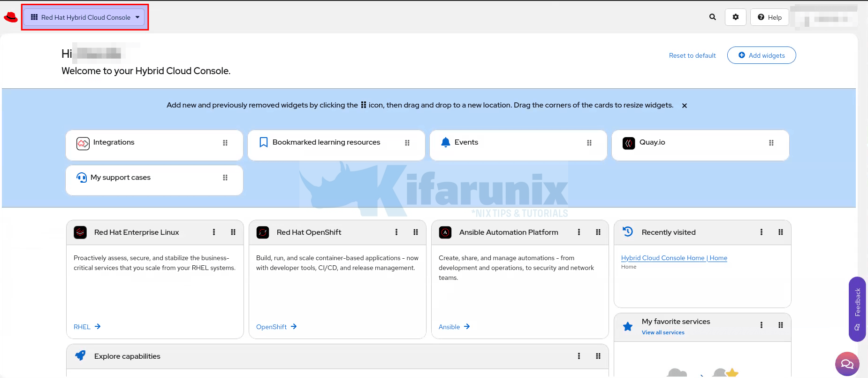The height and width of the screenshot is (378, 868).
Task: Click Ansible Automation Platform drag handle
Action: pyautogui.click(x=598, y=232)
